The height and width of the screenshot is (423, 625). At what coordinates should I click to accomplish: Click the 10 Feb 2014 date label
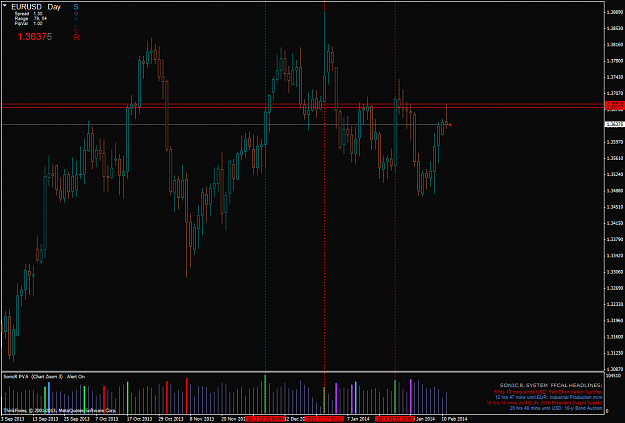(454, 419)
